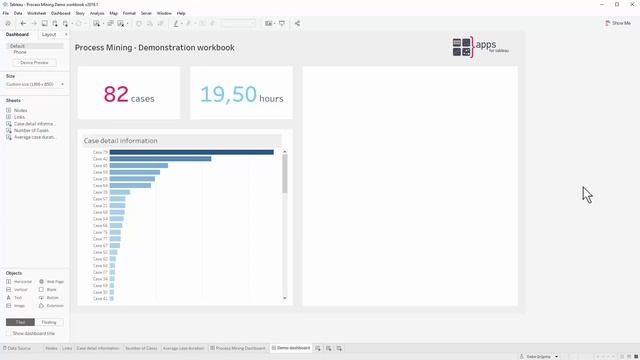The image size is (640, 360).
Task: Open the Data Source tab
Action: tap(17, 348)
